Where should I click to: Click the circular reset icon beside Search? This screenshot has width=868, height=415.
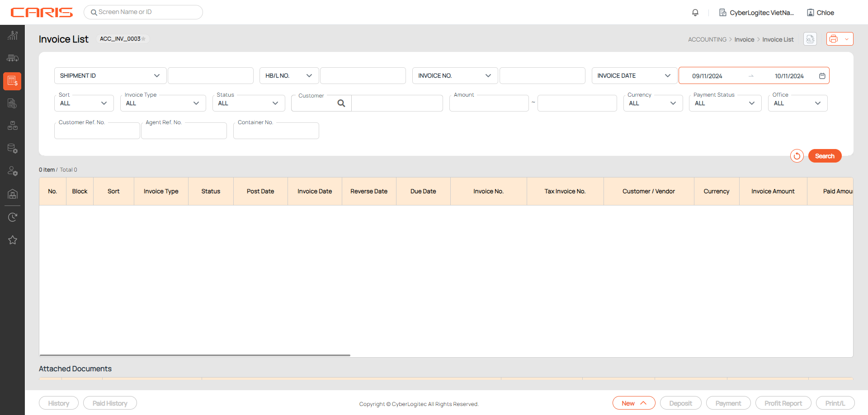[797, 156]
